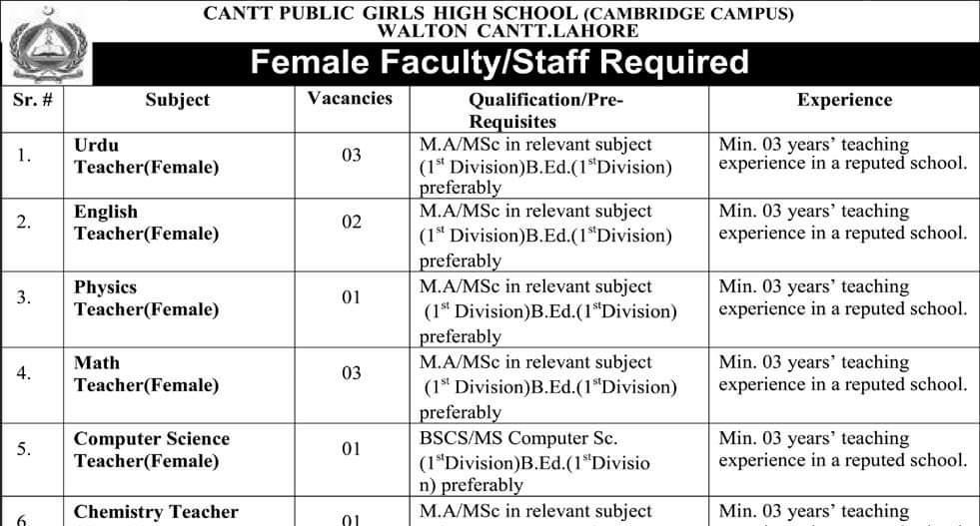Image resolution: width=980 pixels, height=526 pixels.
Task: Select the Computer Science Teacher(Female) cell
Action: tap(151, 449)
